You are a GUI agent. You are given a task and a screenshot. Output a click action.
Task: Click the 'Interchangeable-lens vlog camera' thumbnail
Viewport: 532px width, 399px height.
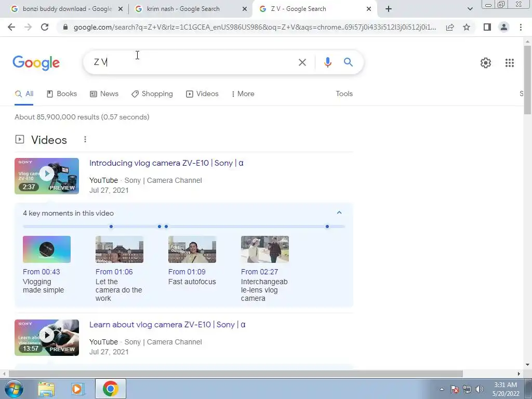tap(265, 249)
